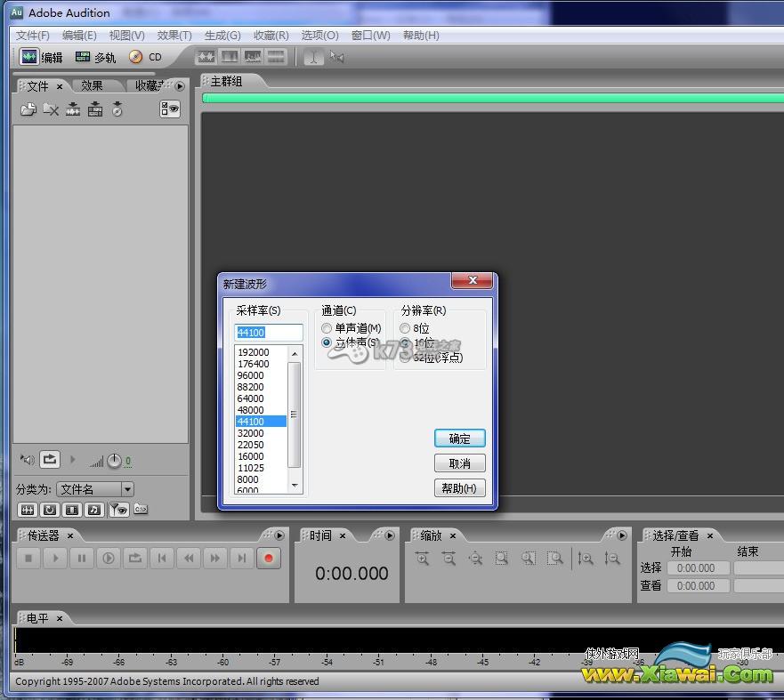784x700 pixels.
Task: Close the New Waveform dialog
Action: [472, 280]
